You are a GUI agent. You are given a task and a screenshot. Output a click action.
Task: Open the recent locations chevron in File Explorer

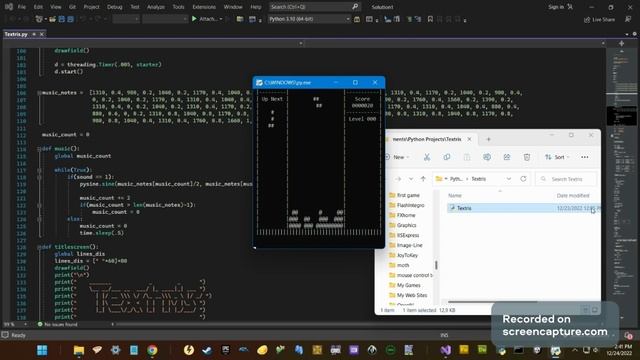(411, 179)
